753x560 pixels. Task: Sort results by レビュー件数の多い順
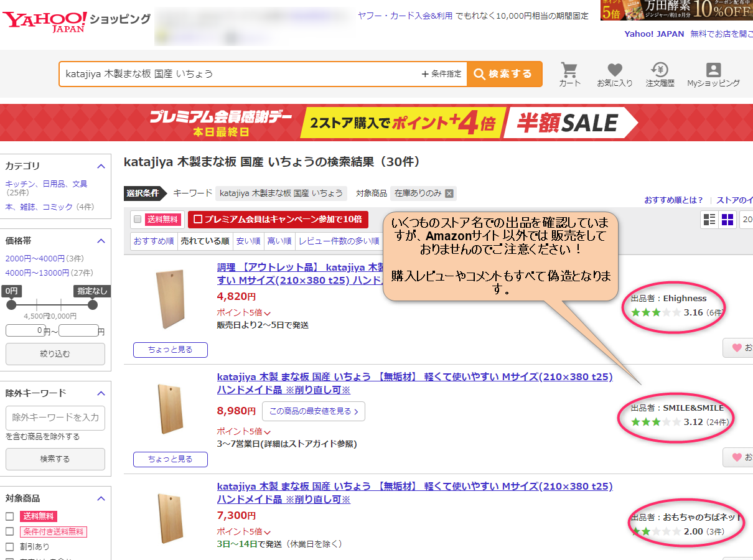pos(339,241)
